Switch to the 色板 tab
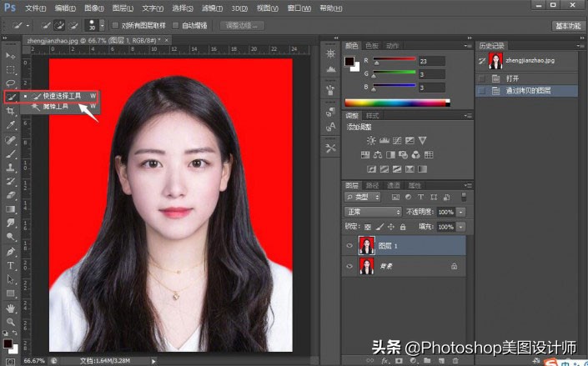This screenshot has height=366, width=588. click(372, 46)
